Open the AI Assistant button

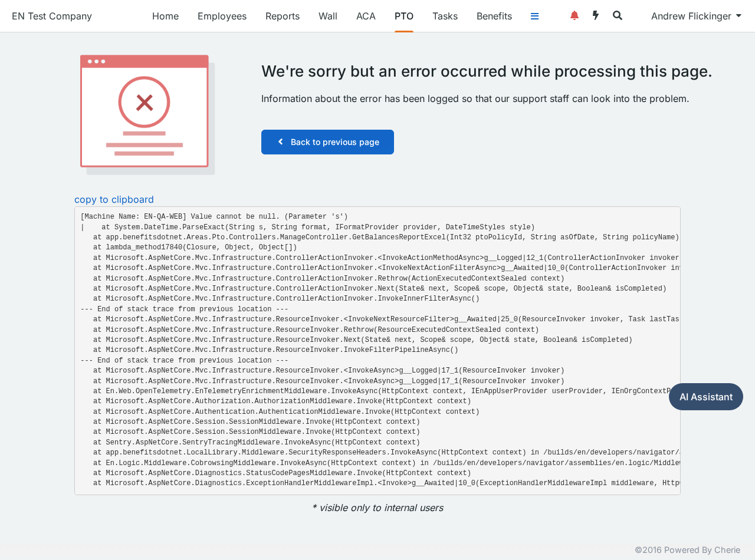[706, 397]
